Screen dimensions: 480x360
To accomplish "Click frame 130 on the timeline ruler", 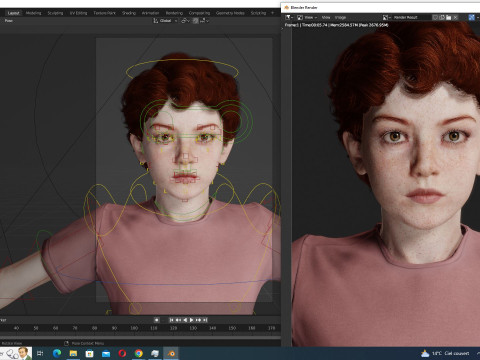I will point(193,328).
